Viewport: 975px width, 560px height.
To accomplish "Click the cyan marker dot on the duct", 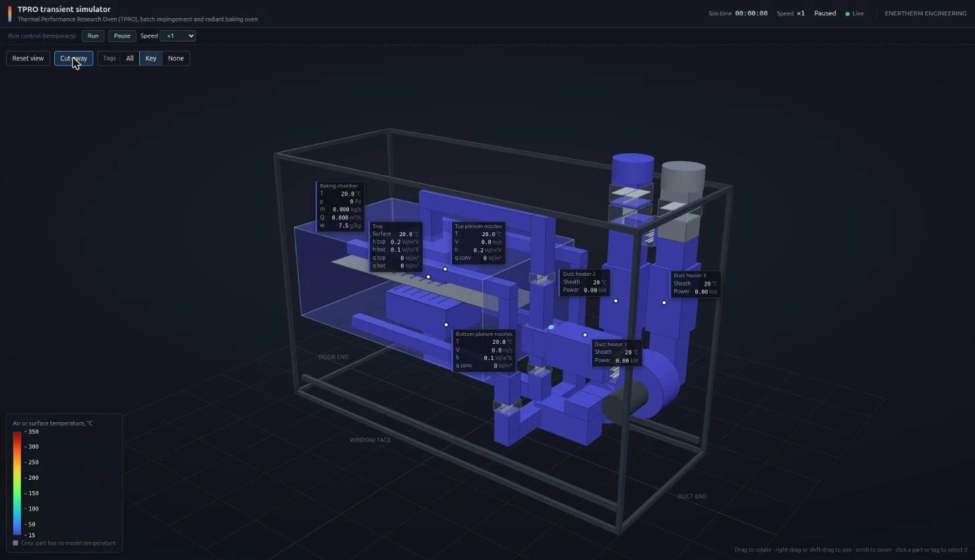I will click(551, 327).
